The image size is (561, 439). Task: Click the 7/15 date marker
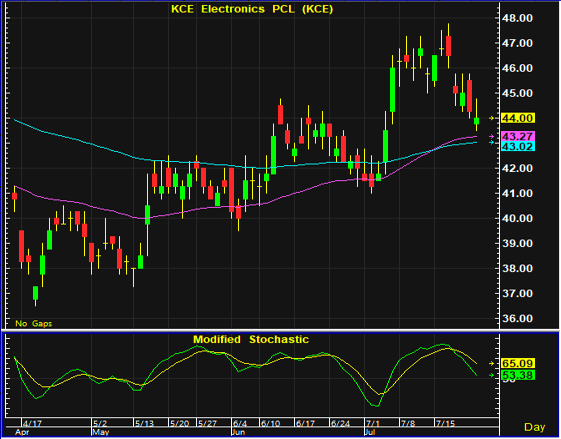[445, 423]
